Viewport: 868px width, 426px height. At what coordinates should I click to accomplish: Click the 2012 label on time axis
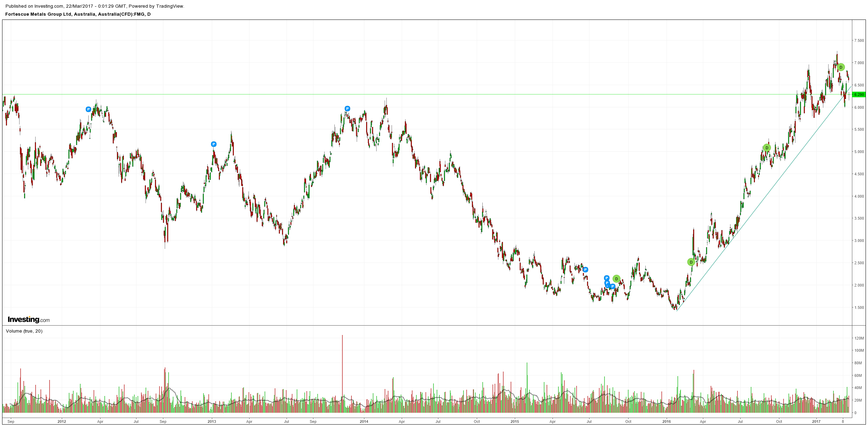coord(62,421)
